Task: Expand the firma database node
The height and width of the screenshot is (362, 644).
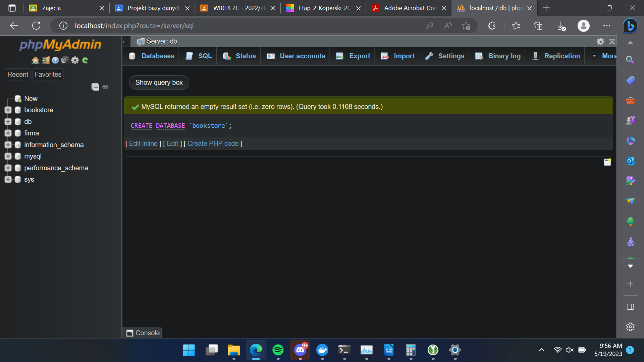Action: (8, 133)
